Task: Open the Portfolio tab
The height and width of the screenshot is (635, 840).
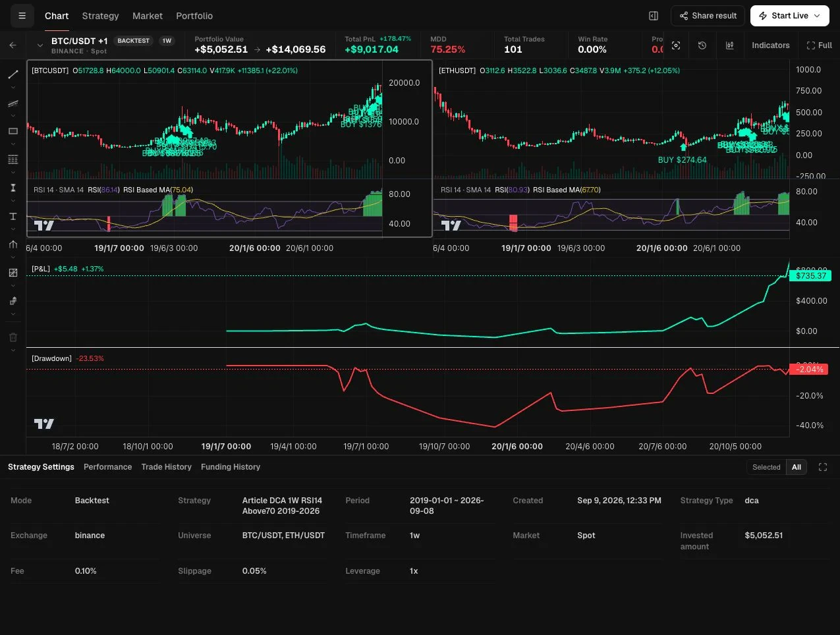Action: tap(194, 16)
